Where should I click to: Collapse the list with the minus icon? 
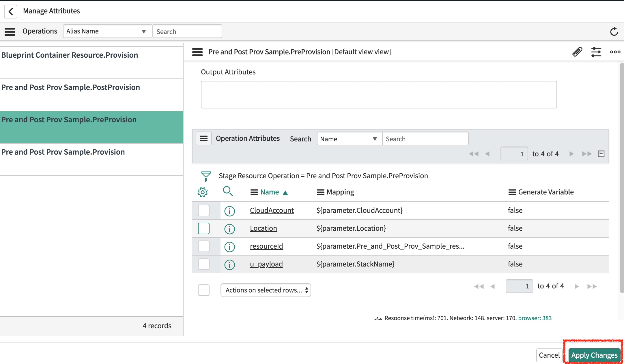601,154
